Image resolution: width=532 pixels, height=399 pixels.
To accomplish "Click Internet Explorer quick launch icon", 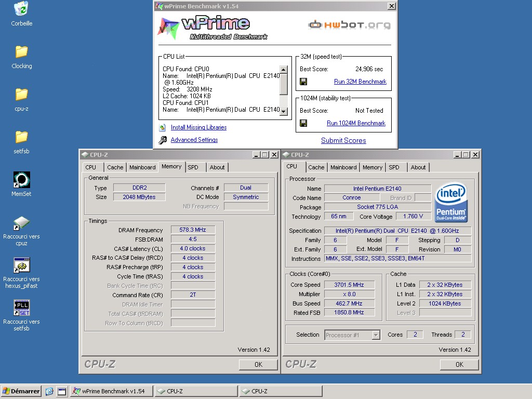I will [x=49, y=392].
